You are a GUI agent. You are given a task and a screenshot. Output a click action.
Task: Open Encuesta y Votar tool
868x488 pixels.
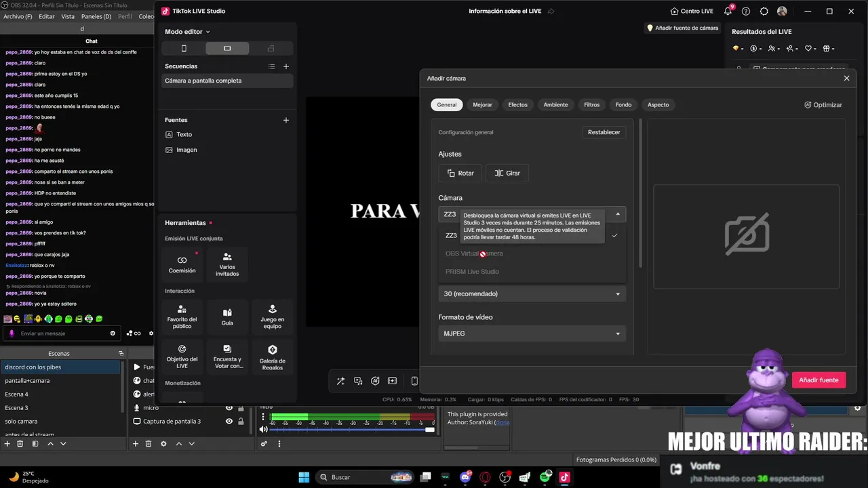(x=227, y=357)
